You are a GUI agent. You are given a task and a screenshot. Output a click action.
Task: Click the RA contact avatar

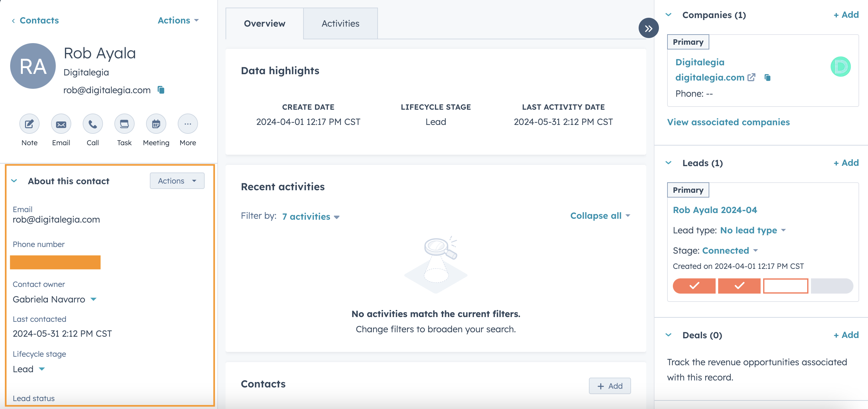click(33, 66)
